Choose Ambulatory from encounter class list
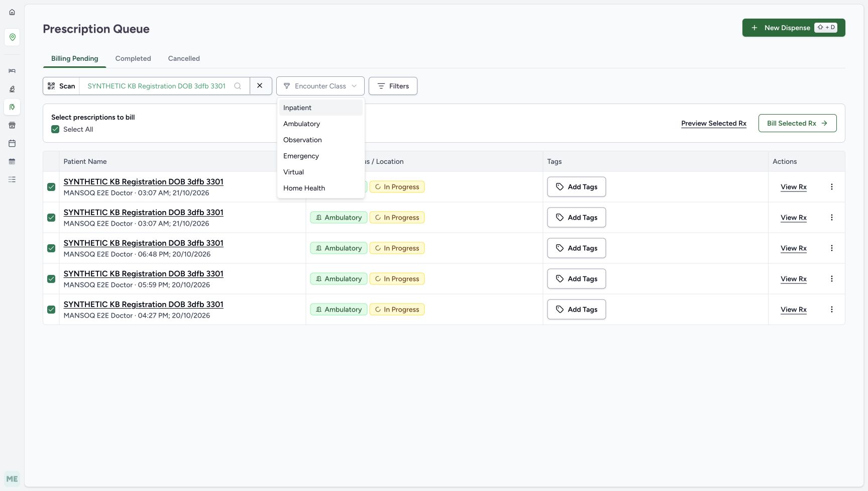Viewport: 868px width, 491px height. coord(320,124)
